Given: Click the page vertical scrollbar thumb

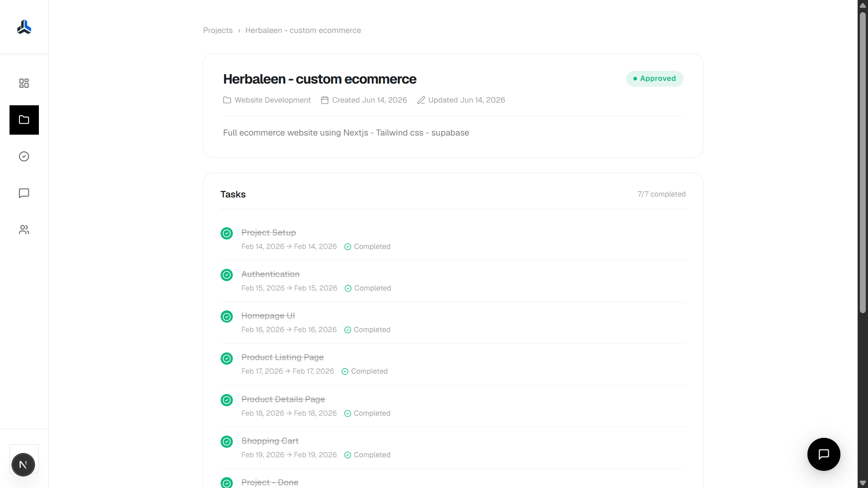Looking at the screenshot, I should click(x=863, y=163).
